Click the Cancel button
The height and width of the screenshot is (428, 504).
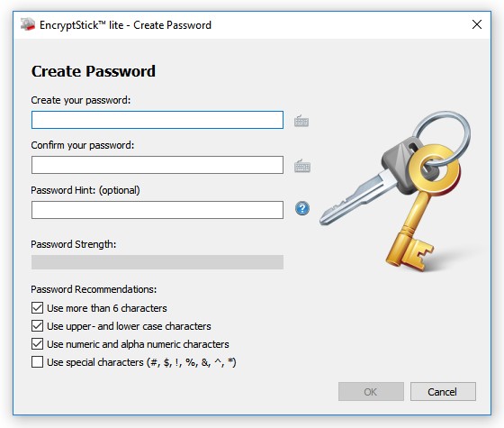pos(443,392)
